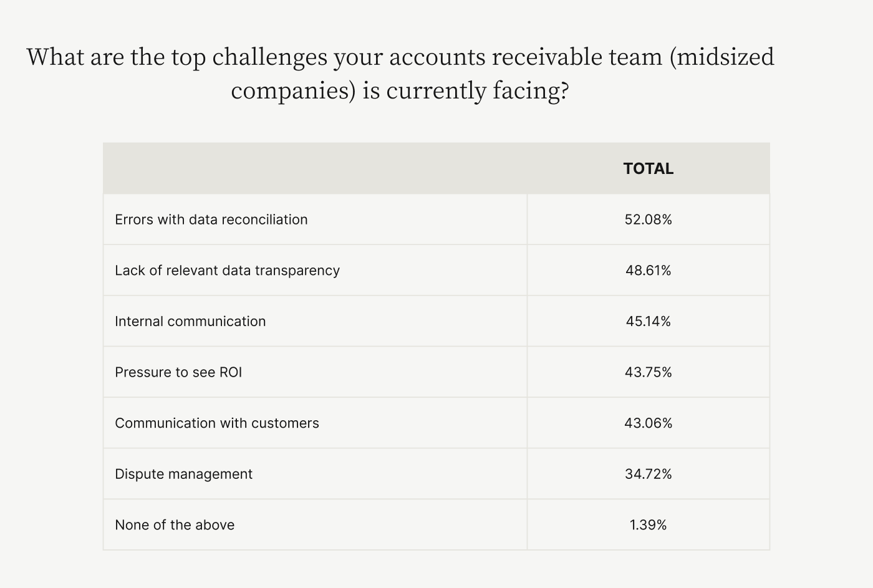The height and width of the screenshot is (588, 873).
Task: Select the 'None of the above' label
Action: click(x=175, y=525)
